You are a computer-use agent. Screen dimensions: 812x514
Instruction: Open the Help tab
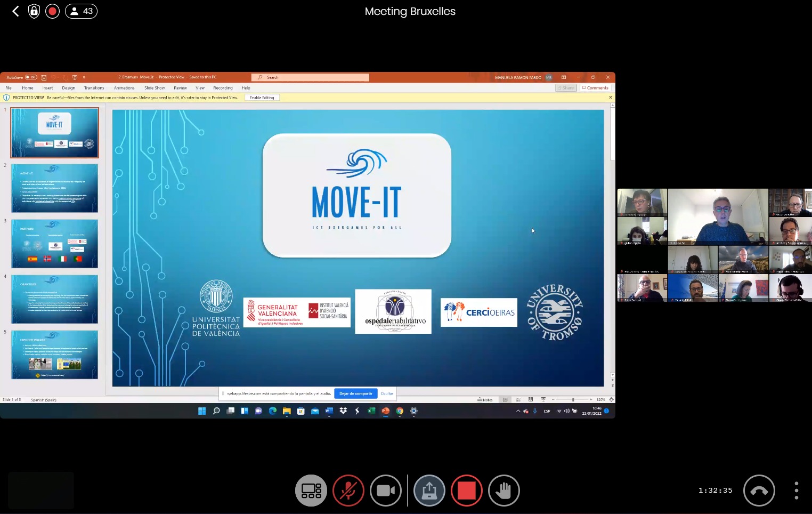(246, 88)
